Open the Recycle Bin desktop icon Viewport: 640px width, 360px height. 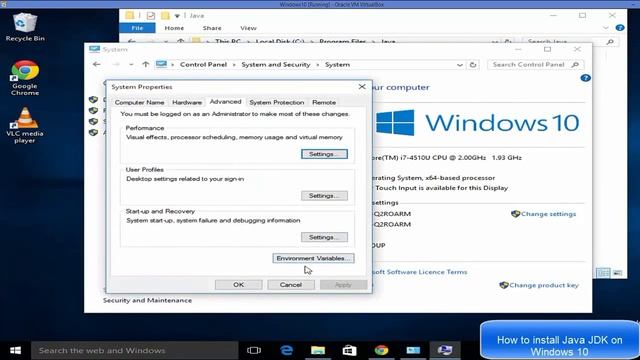(25, 27)
